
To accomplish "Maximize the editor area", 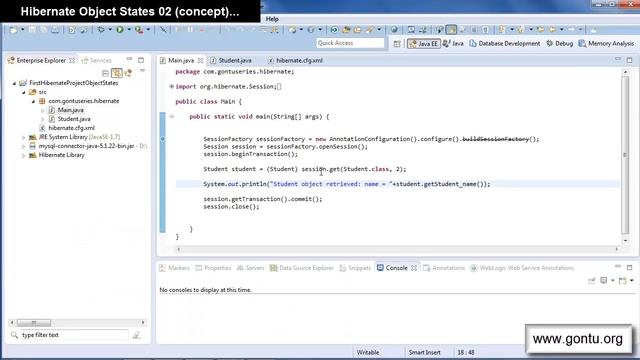I will (629, 60).
